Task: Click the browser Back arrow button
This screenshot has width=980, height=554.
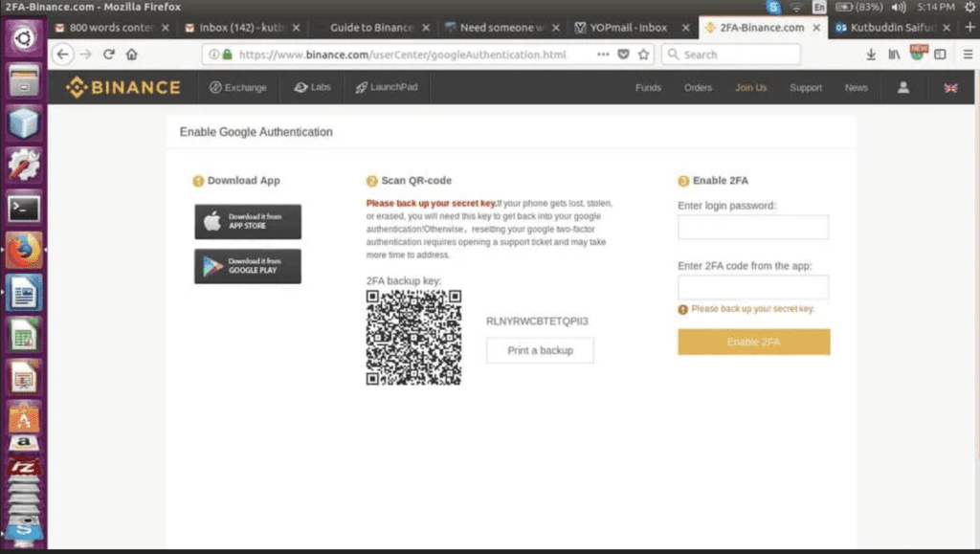Action: pos(62,55)
